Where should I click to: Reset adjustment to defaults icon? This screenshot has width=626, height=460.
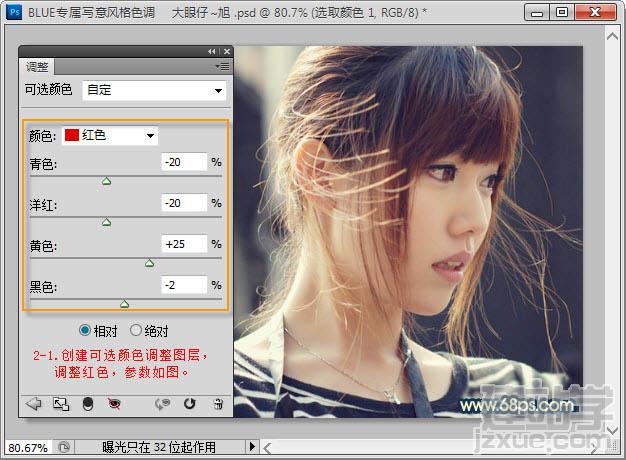190,404
